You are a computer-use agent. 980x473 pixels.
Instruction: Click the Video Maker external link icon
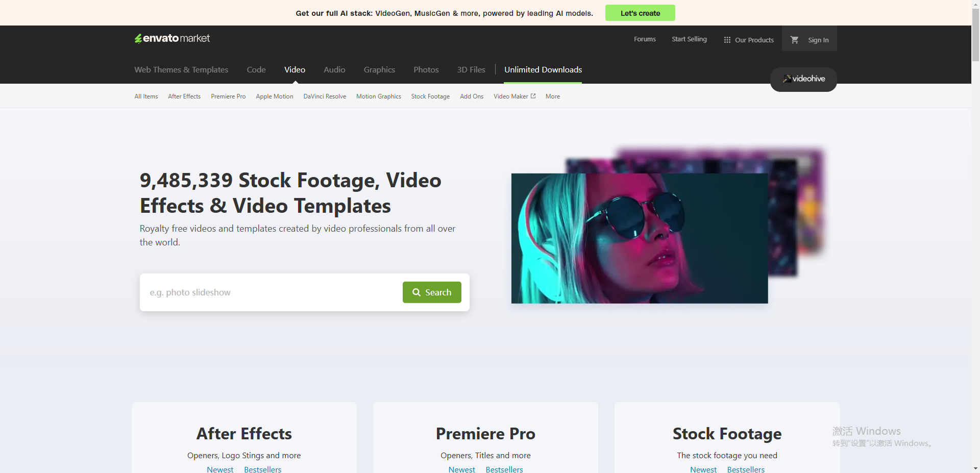533,96
